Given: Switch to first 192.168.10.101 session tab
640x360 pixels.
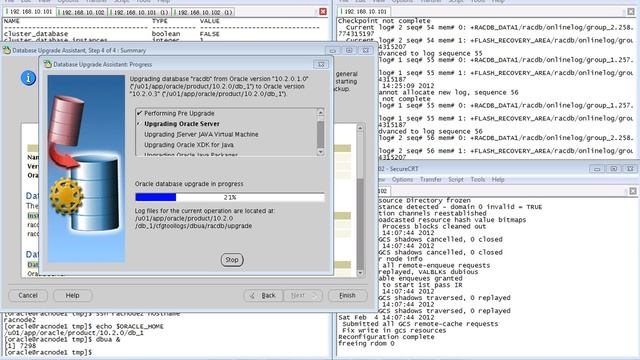Looking at the screenshot, I should (x=29, y=12).
